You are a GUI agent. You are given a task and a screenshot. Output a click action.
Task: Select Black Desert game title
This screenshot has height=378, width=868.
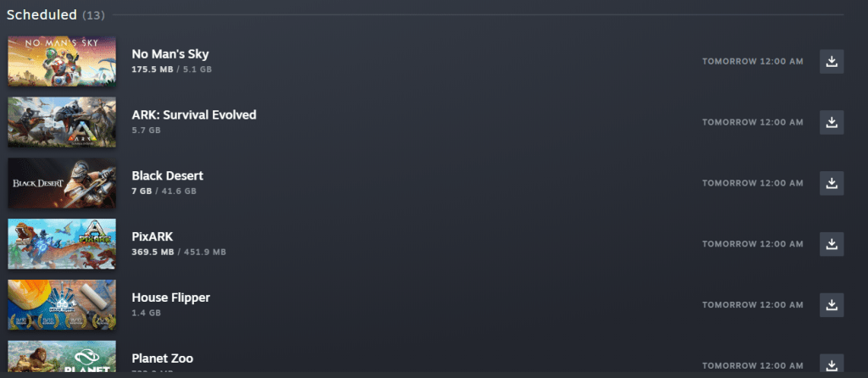[167, 175]
